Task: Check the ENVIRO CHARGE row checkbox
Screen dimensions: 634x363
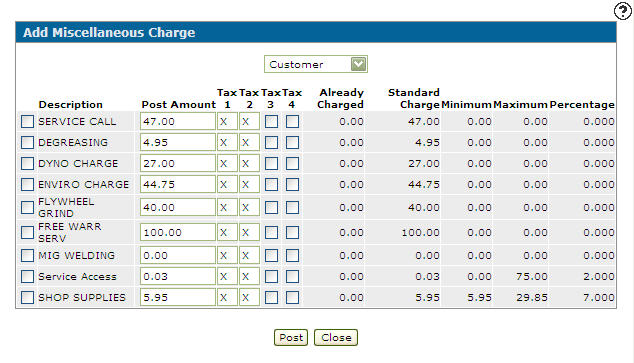Action: click(27, 184)
